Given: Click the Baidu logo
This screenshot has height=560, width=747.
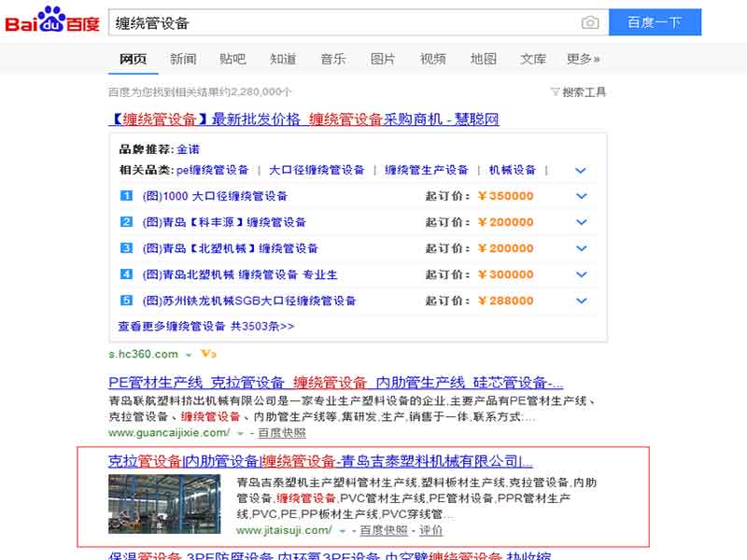Looking at the screenshot, I should (x=52, y=22).
